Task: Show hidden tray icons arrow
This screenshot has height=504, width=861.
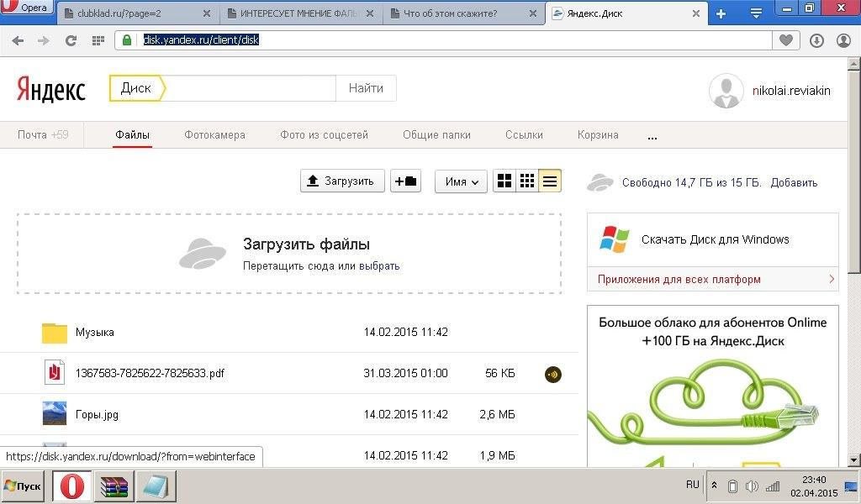Action: point(714,486)
